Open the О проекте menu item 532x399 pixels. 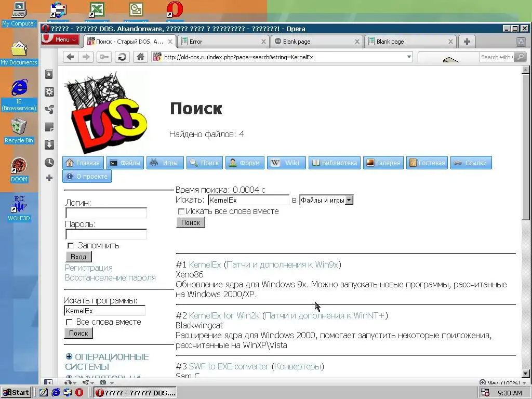87,176
